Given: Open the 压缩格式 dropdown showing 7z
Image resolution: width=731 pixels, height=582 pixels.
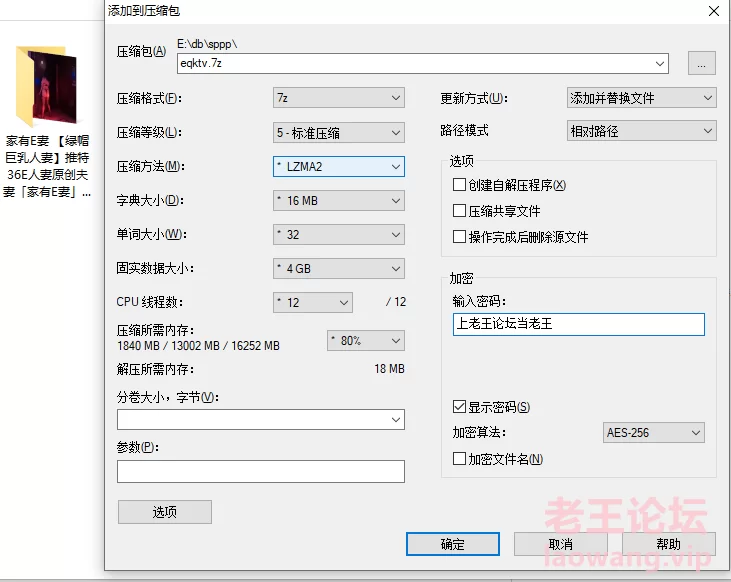Looking at the screenshot, I should pyautogui.click(x=338, y=98).
